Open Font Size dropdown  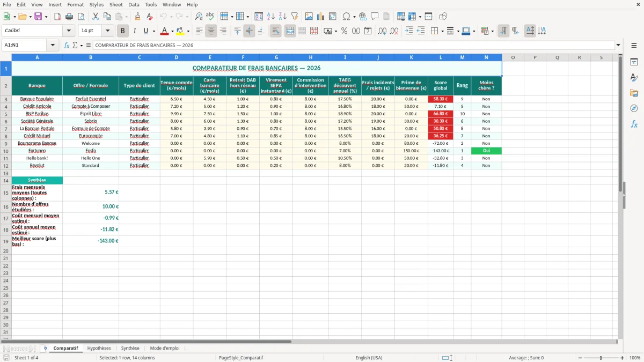click(x=107, y=31)
